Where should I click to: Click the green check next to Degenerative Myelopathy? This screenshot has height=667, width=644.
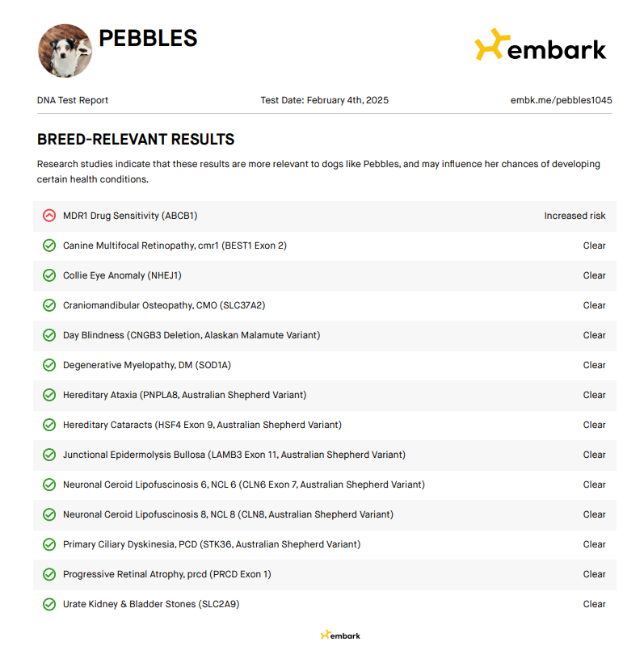[x=49, y=365]
